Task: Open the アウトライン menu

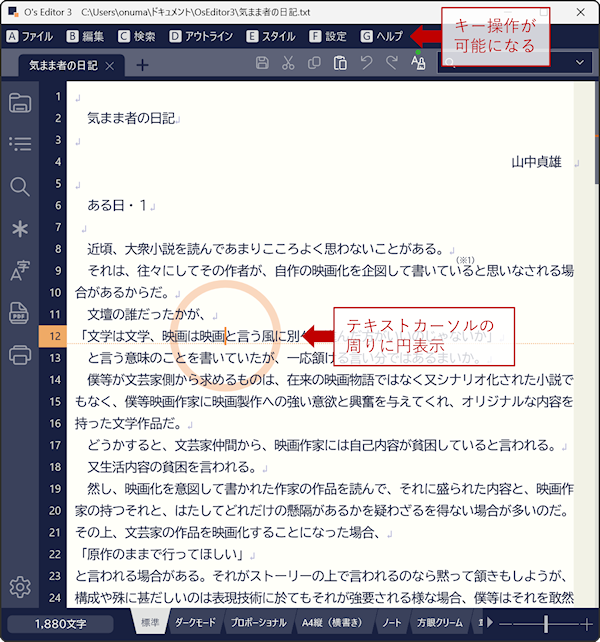Action: (x=201, y=37)
